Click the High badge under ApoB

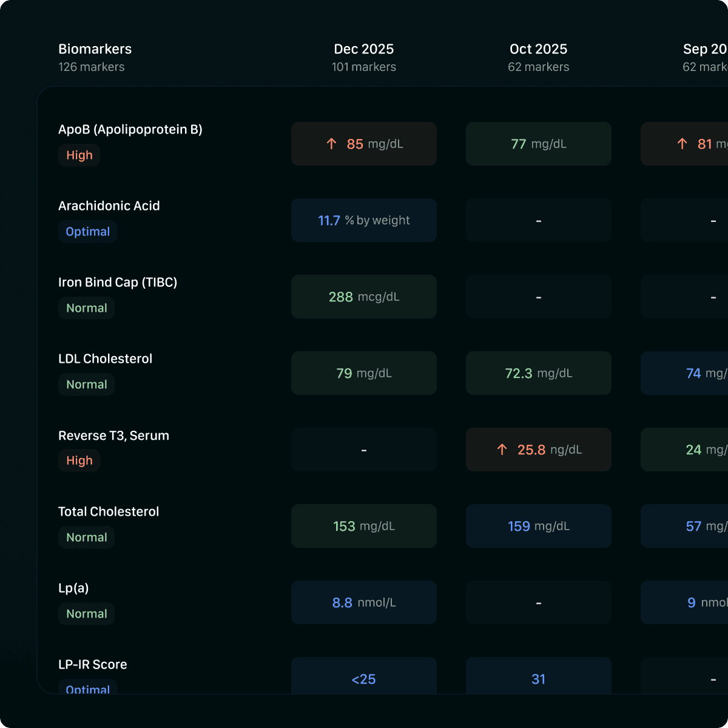[79, 155]
